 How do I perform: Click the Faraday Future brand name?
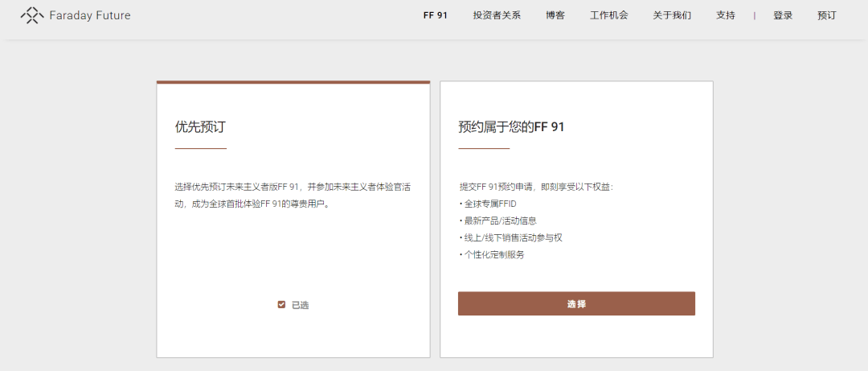(89, 15)
